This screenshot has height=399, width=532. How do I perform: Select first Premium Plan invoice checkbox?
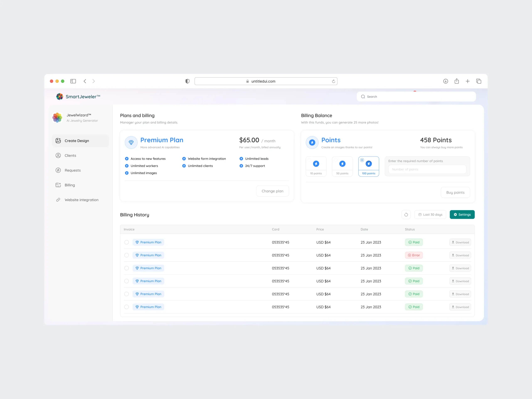(127, 242)
